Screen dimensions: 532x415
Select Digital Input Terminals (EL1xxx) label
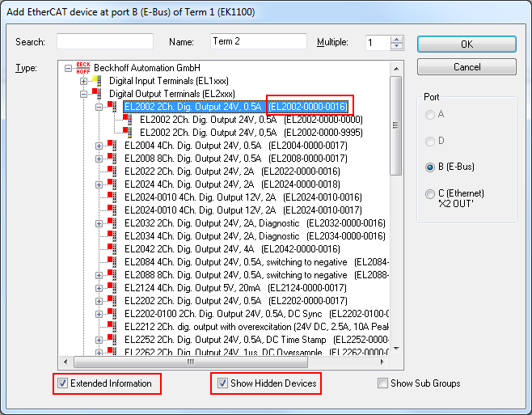[x=169, y=81]
